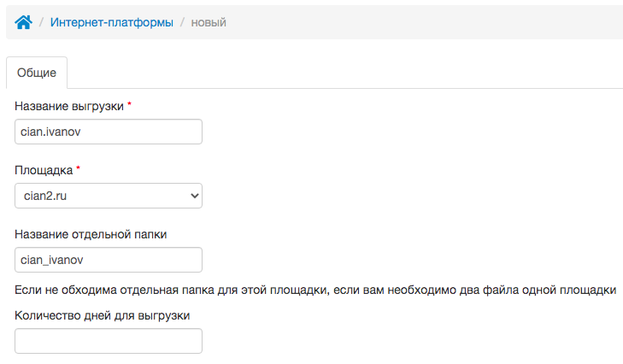Click the help text about отдельная папка
Image resolution: width=623 pixels, height=364 pixels.
[x=315, y=290]
